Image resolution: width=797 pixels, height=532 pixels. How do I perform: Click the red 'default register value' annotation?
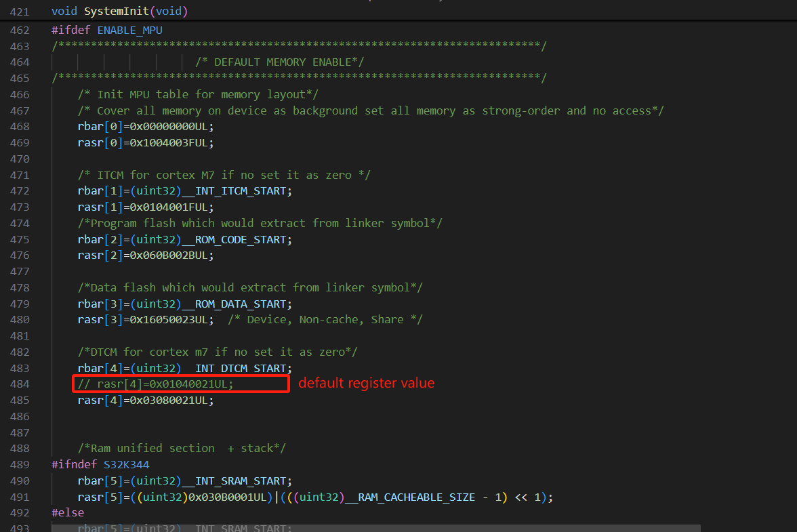366,383
